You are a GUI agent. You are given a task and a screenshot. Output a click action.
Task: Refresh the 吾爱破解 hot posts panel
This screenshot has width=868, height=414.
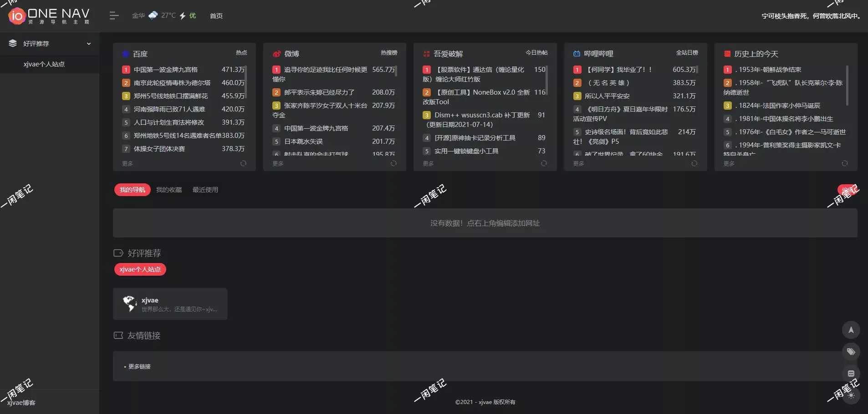pos(544,163)
